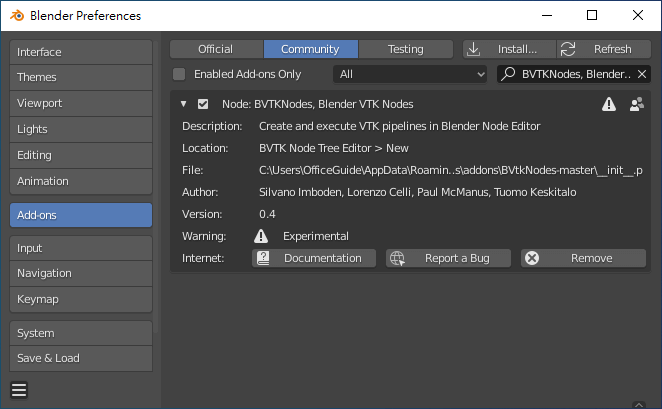Viewport: 662px width, 409px height.
Task: Close the Blender Preferences window
Action: point(638,16)
